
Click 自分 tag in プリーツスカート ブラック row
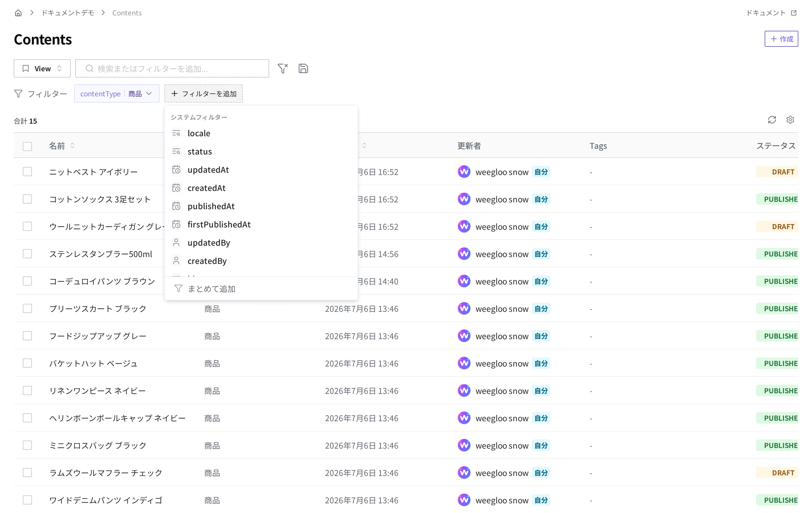[x=541, y=308]
